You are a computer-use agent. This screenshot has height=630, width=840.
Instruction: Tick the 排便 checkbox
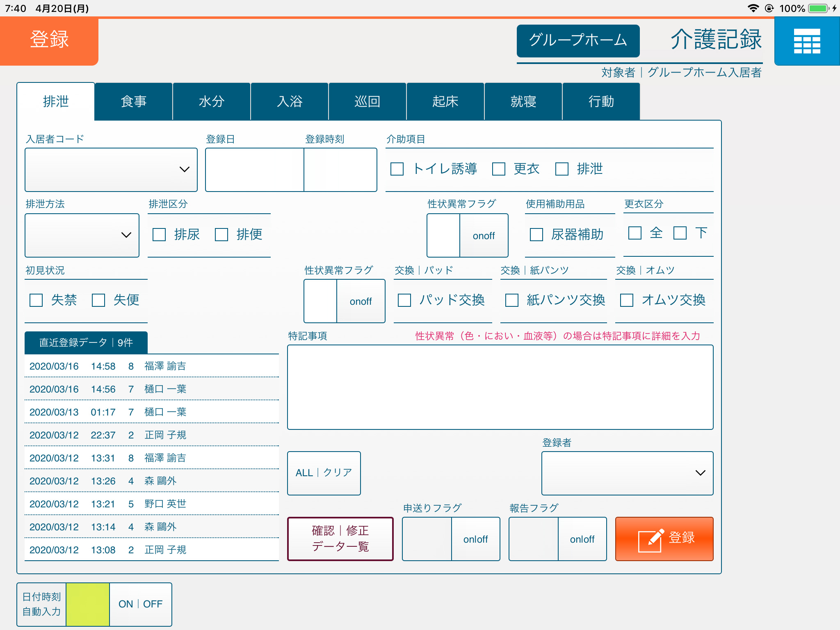221,235
